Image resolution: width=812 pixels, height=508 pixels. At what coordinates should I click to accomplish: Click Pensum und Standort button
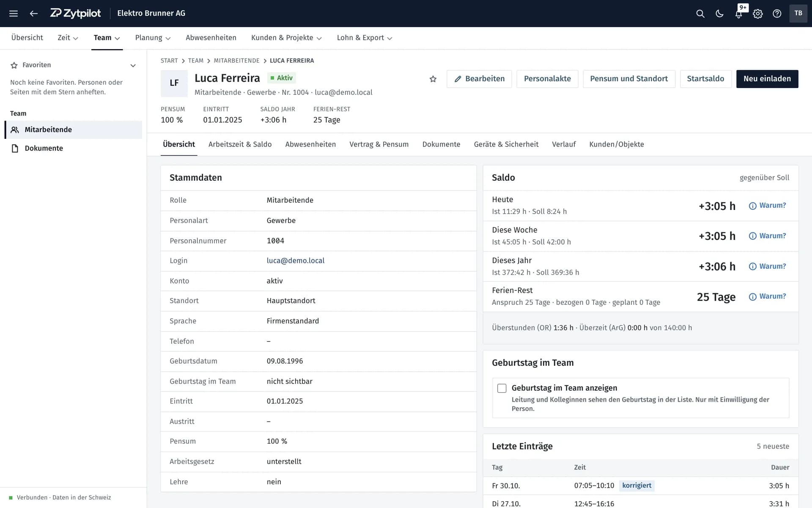coord(629,79)
